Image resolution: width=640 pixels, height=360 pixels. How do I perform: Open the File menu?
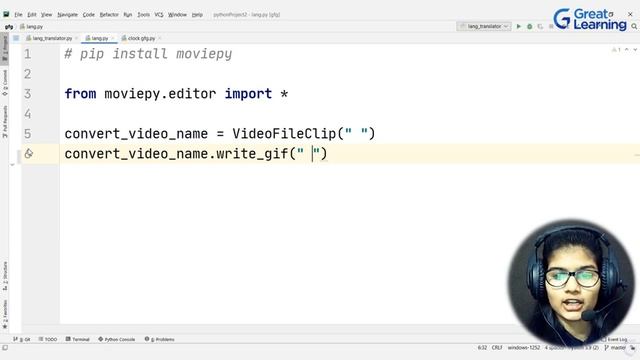pos(18,15)
